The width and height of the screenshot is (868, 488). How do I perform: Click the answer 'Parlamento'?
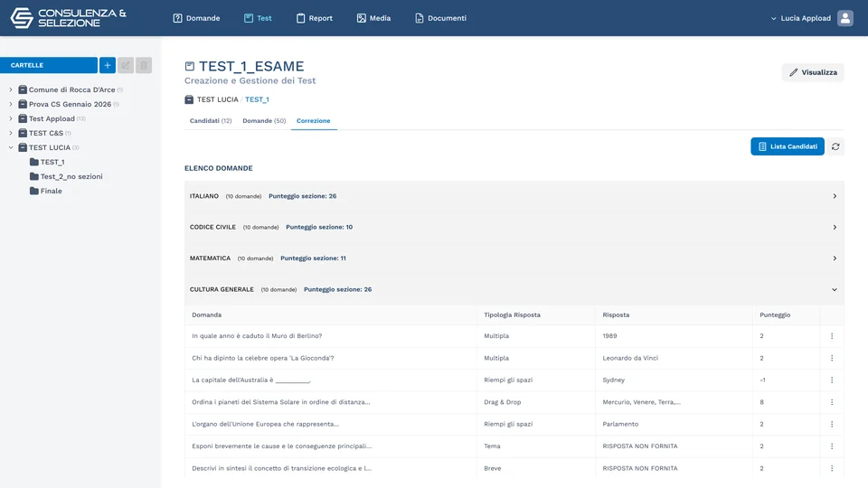pyautogui.click(x=620, y=425)
